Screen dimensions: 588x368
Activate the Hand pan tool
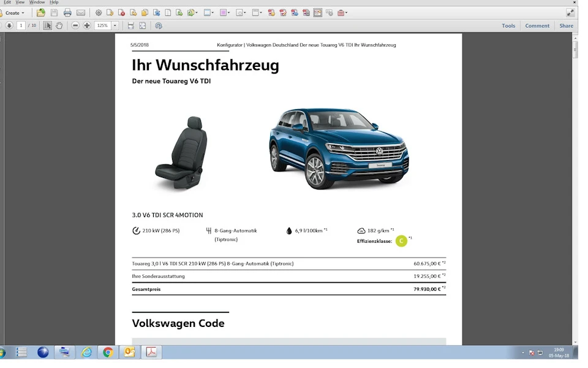click(x=59, y=26)
